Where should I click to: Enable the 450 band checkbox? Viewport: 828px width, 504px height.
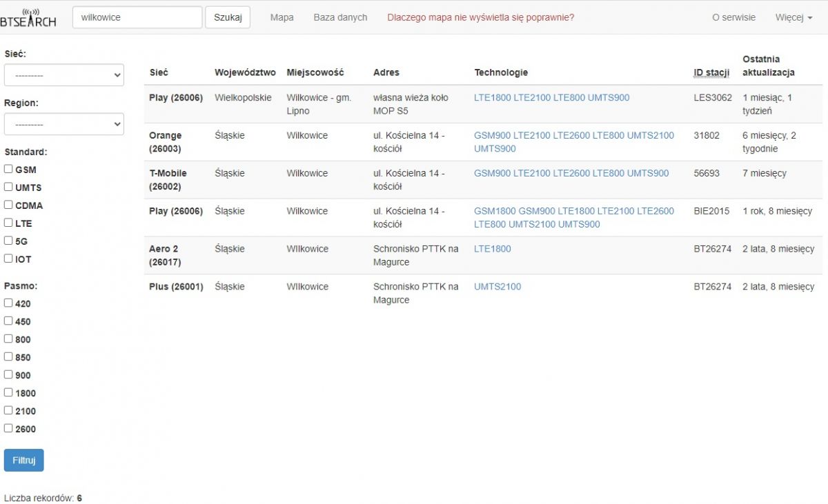(x=8, y=321)
